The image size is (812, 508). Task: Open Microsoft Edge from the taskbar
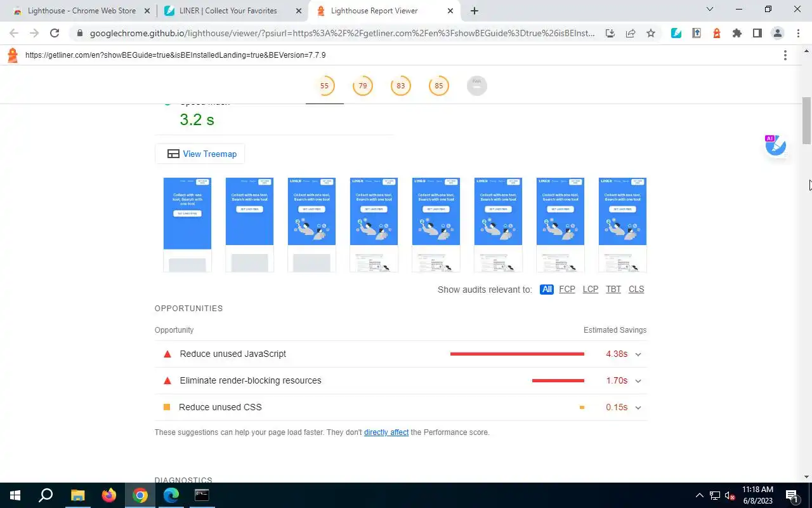click(171, 495)
